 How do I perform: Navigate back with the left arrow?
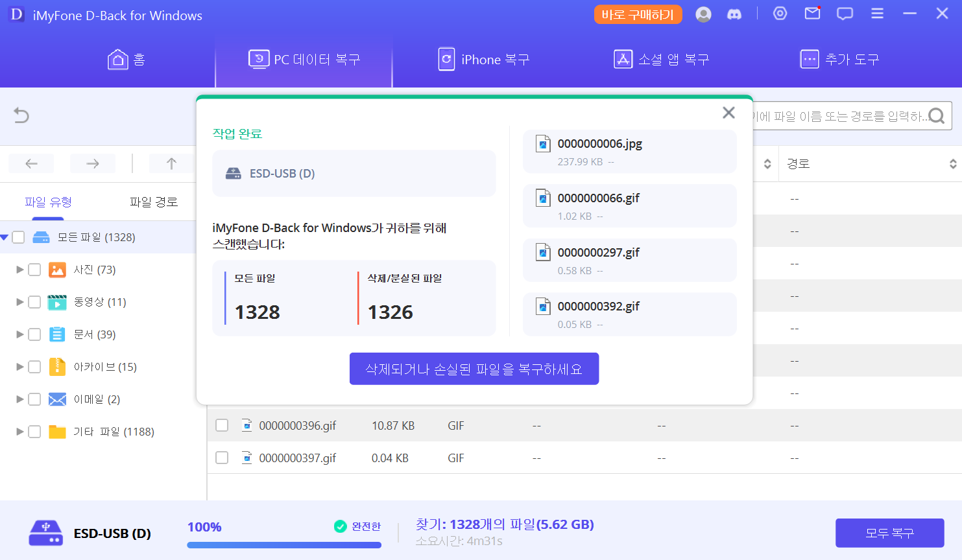click(31, 163)
